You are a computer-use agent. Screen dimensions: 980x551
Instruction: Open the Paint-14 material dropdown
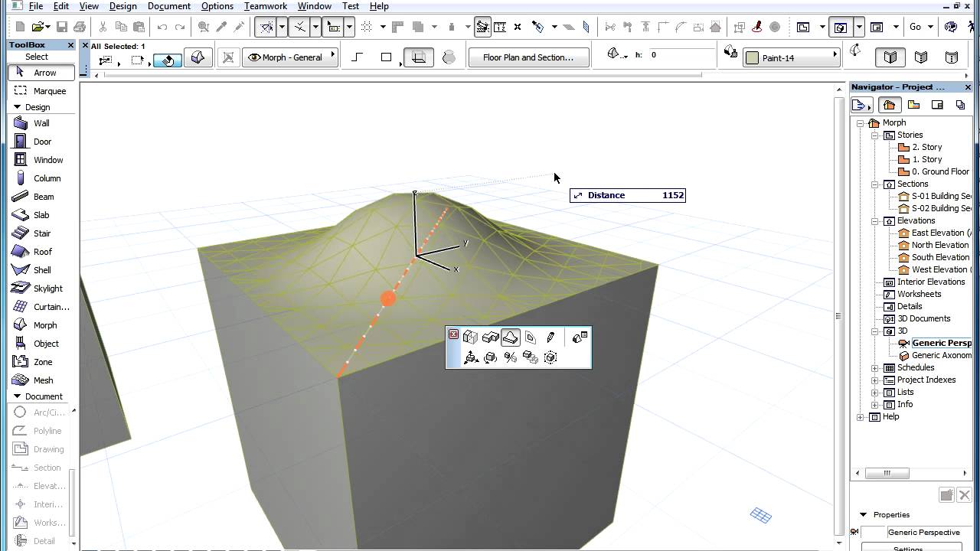792,57
